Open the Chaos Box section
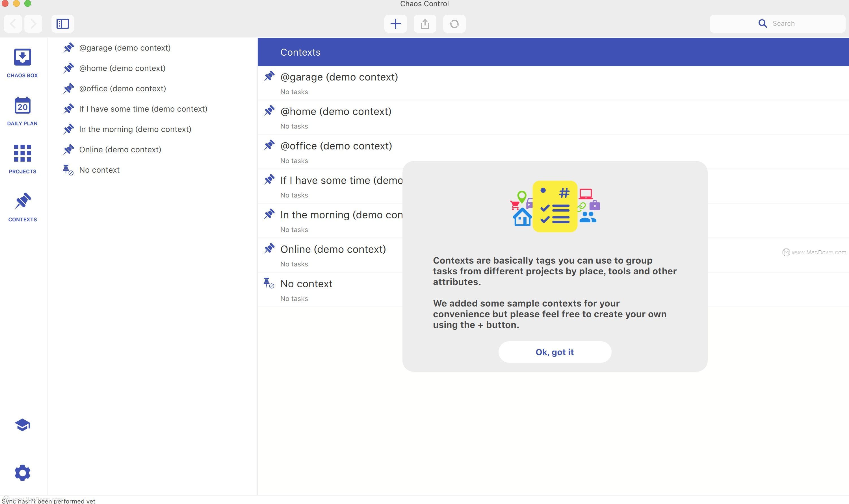The image size is (849, 504). [22, 63]
